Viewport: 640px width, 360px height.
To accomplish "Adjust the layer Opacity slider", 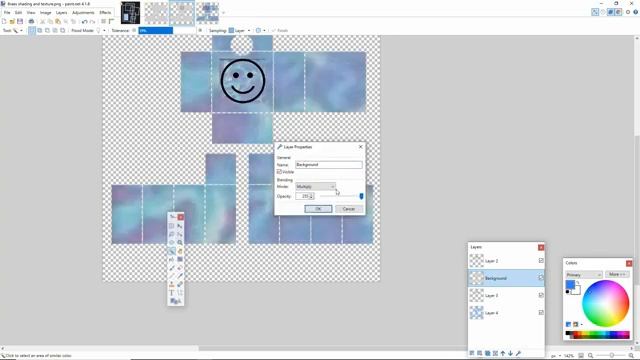I will point(341,196).
